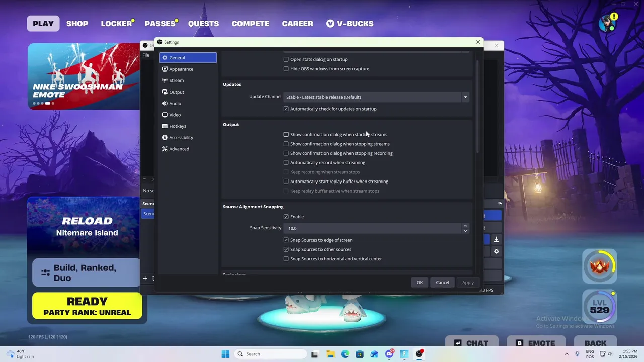The height and width of the screenshot is (362, 644).
Task: Open File Explorer from the taskbar
Action: pos(330,354)
